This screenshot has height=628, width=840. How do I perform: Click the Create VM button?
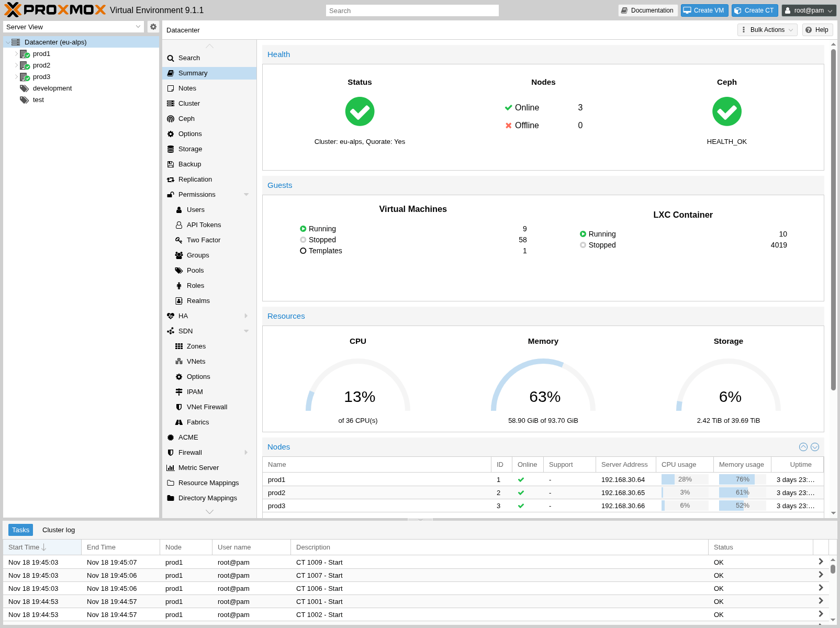coord(704,10)
